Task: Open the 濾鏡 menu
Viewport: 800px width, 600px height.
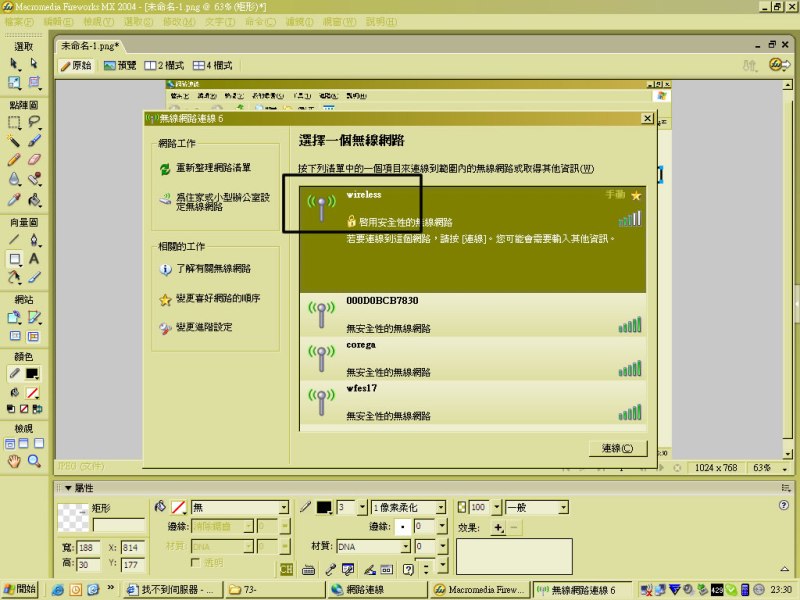Action: (299, 22)
